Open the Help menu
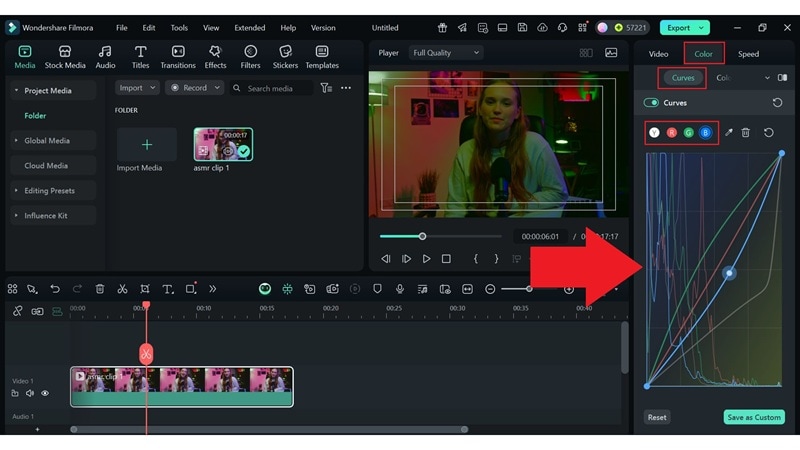This screenshot has height=450, width=800. point(288,28)
